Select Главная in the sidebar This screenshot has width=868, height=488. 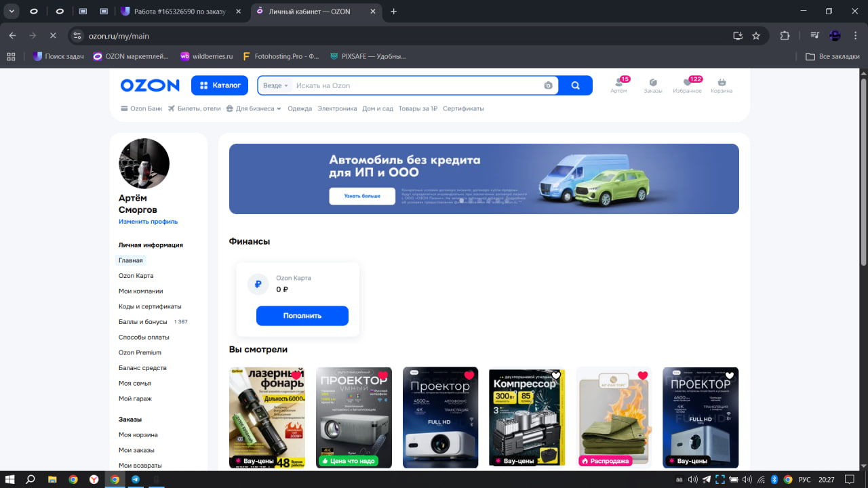click(131, 260)
